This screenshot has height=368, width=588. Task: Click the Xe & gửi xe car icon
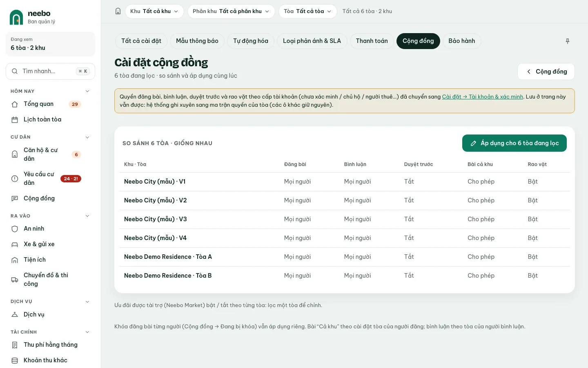15,245
